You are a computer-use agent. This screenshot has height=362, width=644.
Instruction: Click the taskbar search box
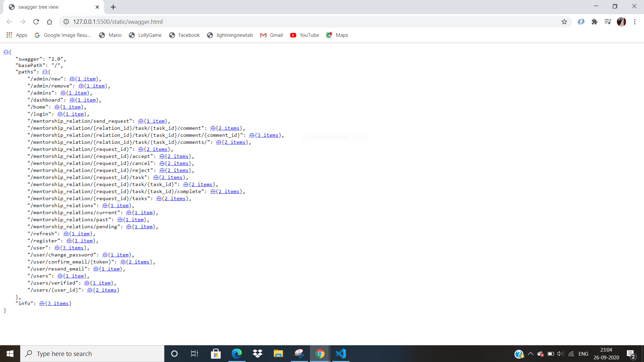click(x=92, y=354)
